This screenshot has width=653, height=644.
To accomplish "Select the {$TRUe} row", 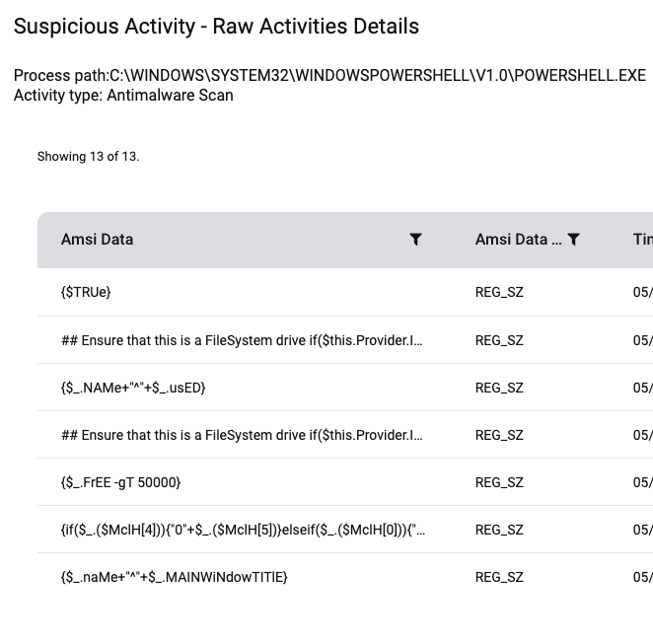I will [345, 292].
